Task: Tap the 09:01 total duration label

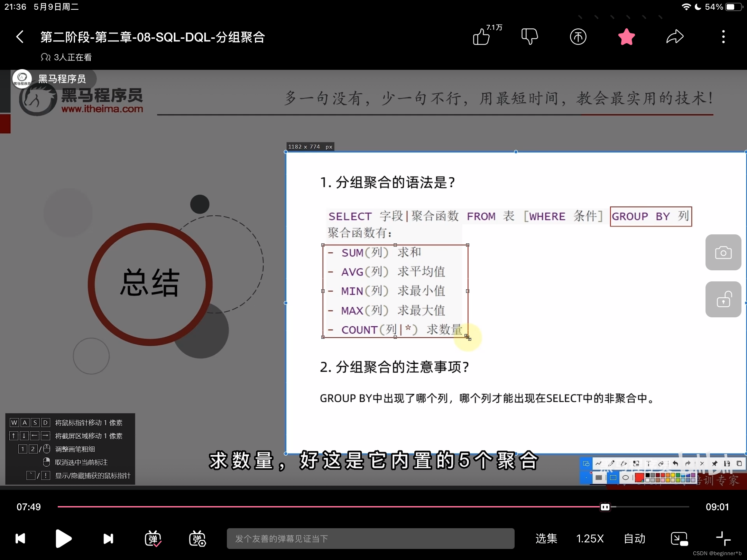Action: click(717, 507)
